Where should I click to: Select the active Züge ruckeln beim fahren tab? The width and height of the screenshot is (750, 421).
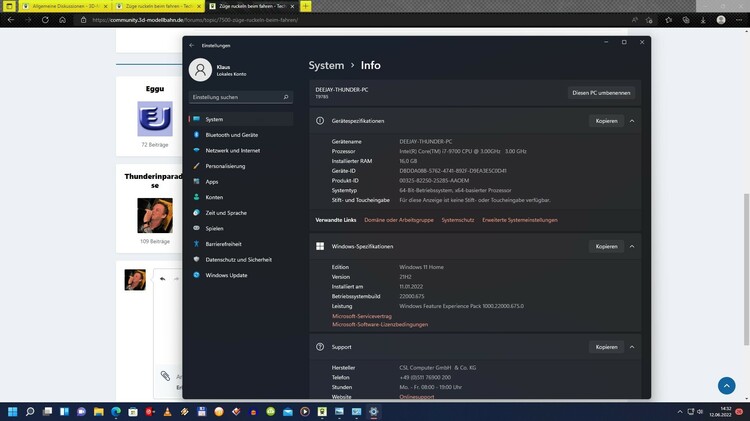(252, 6)
